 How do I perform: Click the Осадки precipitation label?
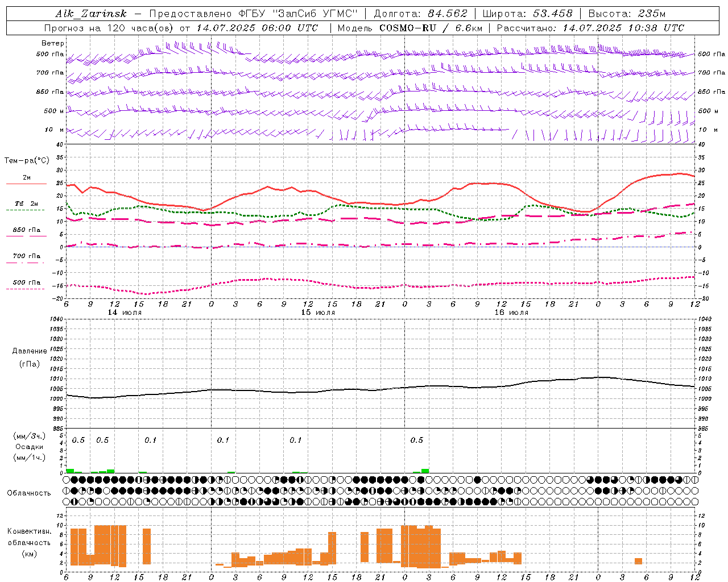[30, 447]
